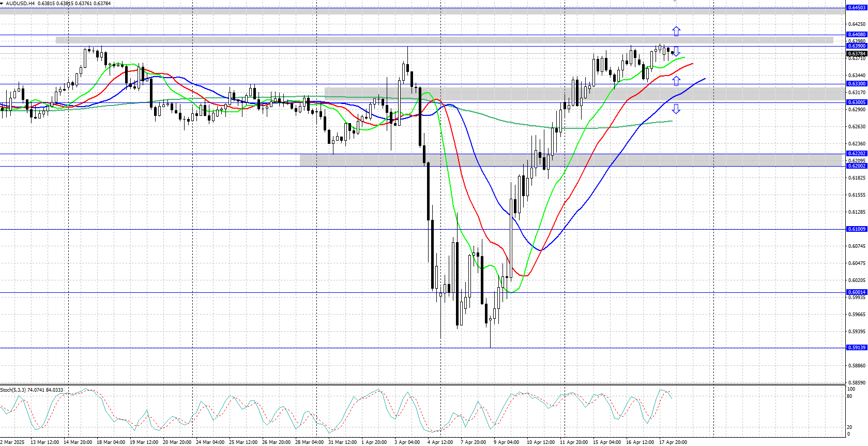This screenshot has width=868, height=446.
Task: Click the 17 Apr 20:00 date on time axis
Action: 673,442
